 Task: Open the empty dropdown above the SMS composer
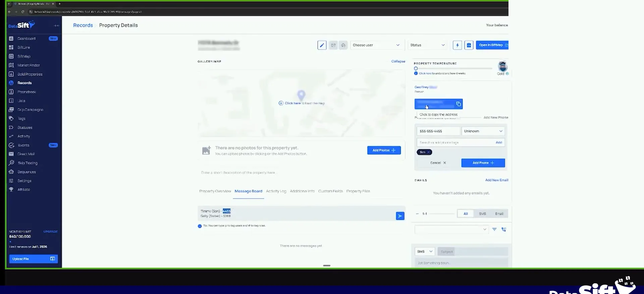[451, 229]
